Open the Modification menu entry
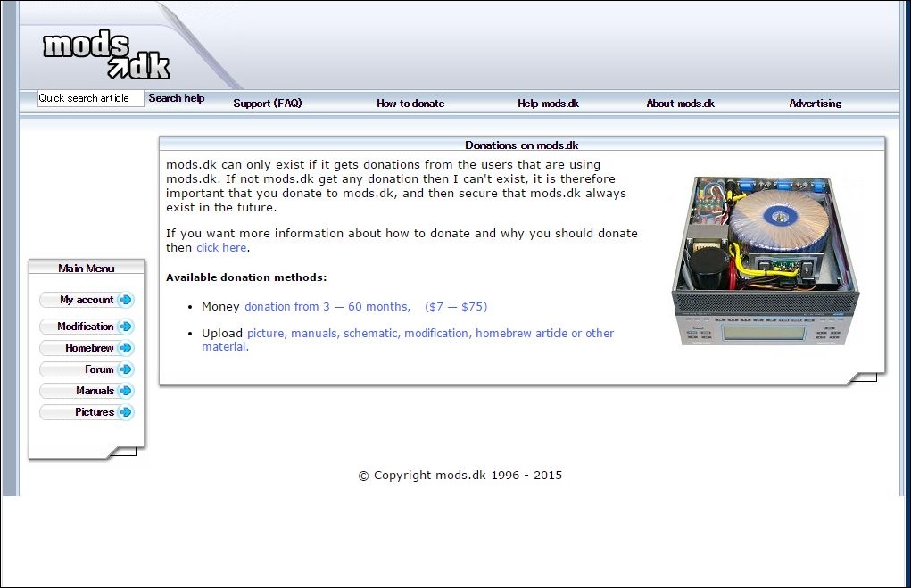The image size is (911, 588). (87, 327)
